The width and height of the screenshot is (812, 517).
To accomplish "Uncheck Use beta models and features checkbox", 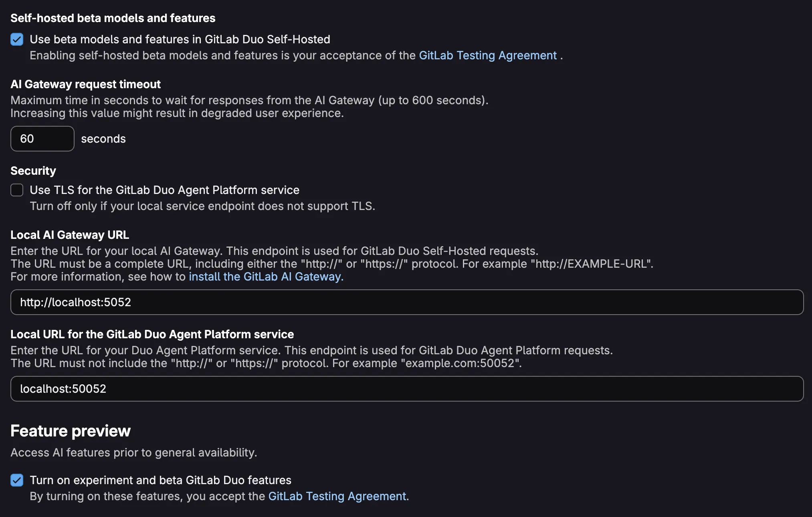I will [x=17, y=39].
